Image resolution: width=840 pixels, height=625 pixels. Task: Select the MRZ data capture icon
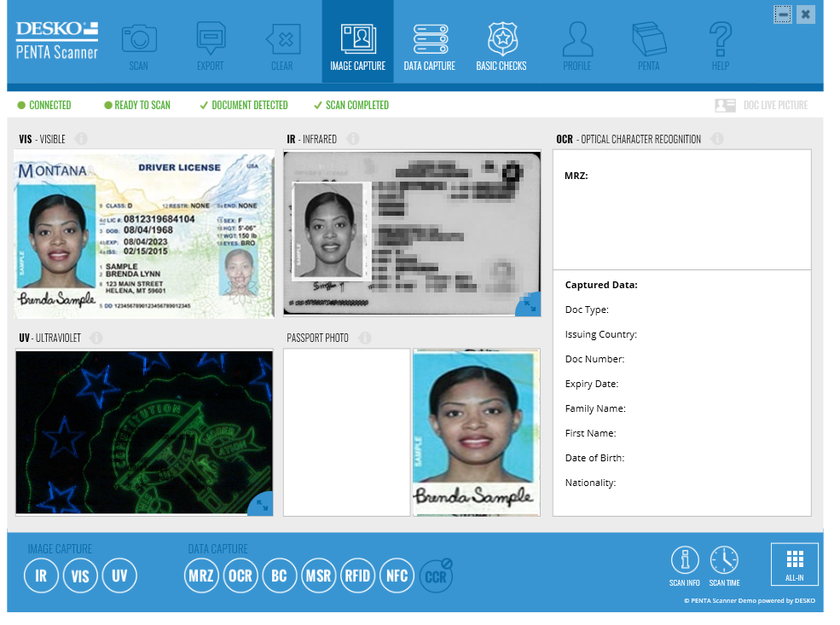click(x=201, y=576)
